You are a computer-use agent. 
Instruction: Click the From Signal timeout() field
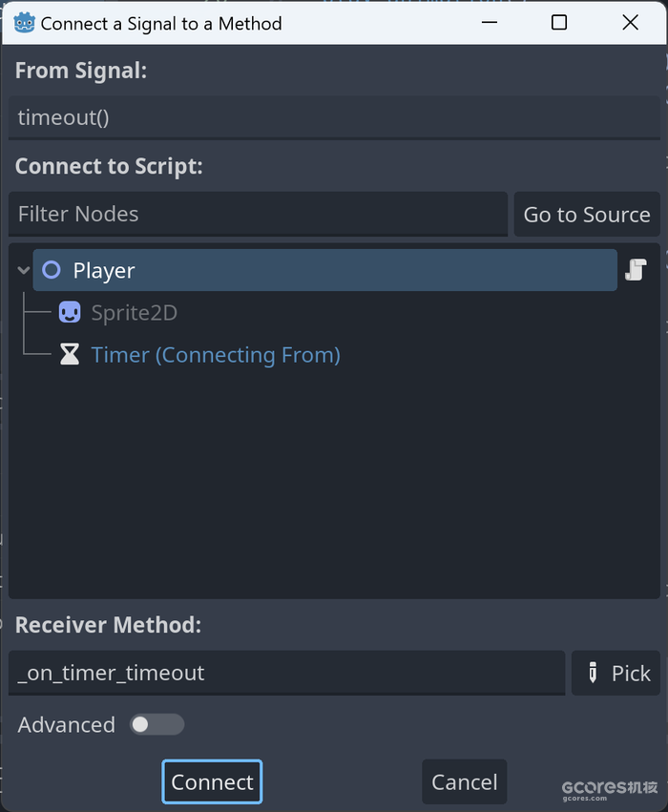click(x=334, y=117)
